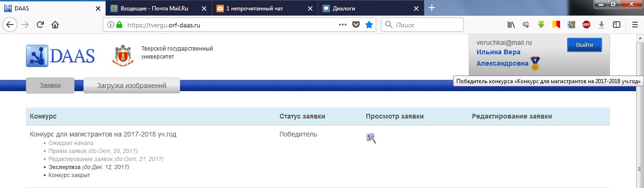644x188 pixels.
Task: Open the browser Home page
Action: tap(55, 25)
